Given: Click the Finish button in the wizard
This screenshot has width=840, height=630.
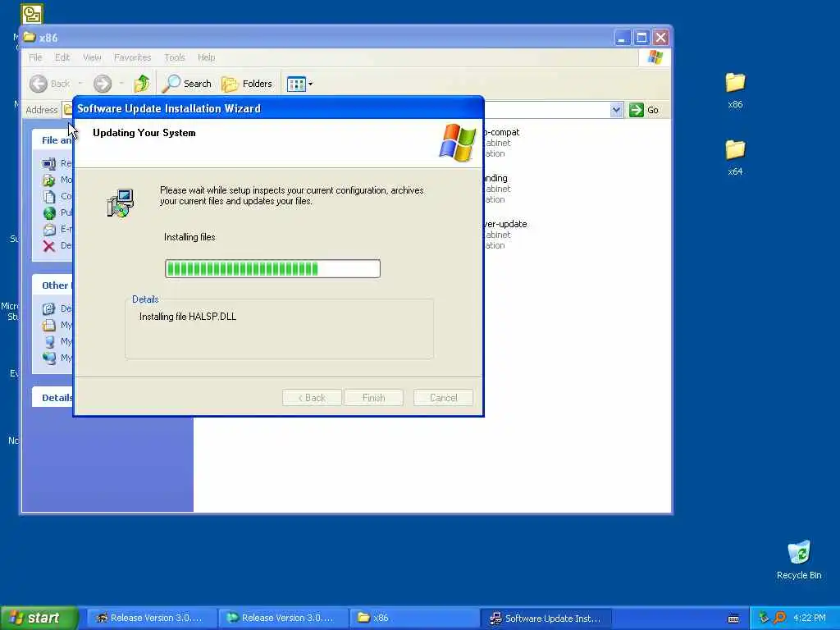Looking at the screenshot, I should 373,398.
